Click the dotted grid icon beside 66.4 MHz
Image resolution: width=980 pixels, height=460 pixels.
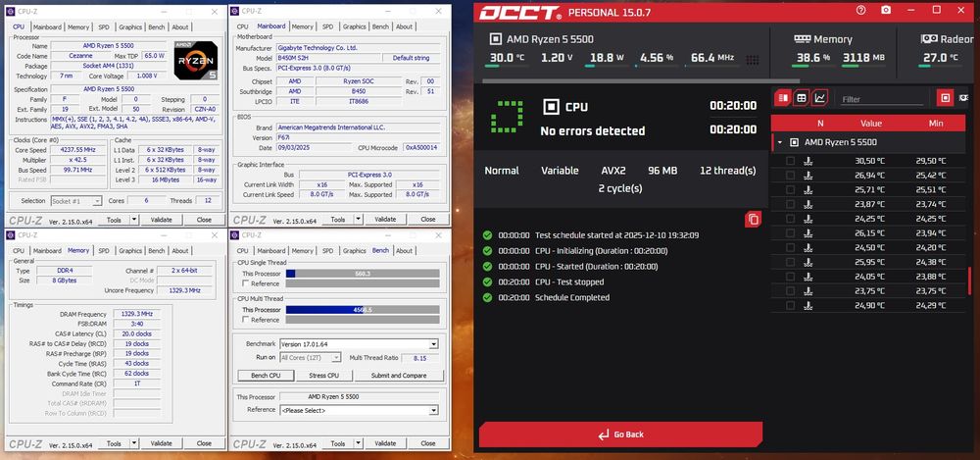click(753, 60)
